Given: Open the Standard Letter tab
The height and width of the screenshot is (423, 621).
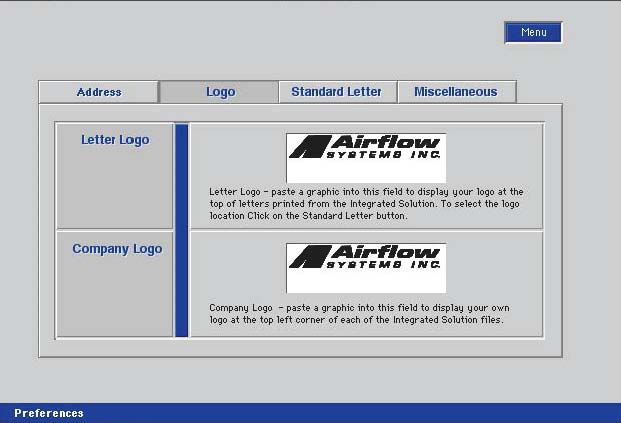Looking at the screenshot, I should click(338, 92).
